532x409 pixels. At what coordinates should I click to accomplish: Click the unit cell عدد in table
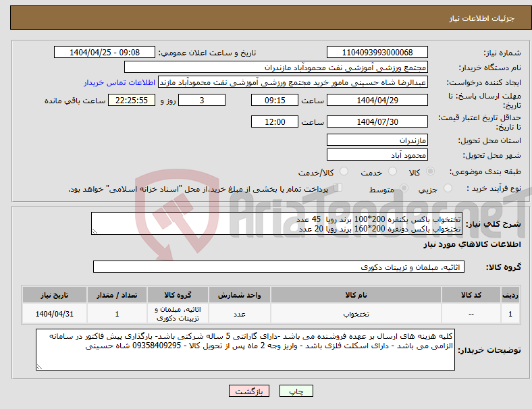pyautogui.click(x=240, y=314)
